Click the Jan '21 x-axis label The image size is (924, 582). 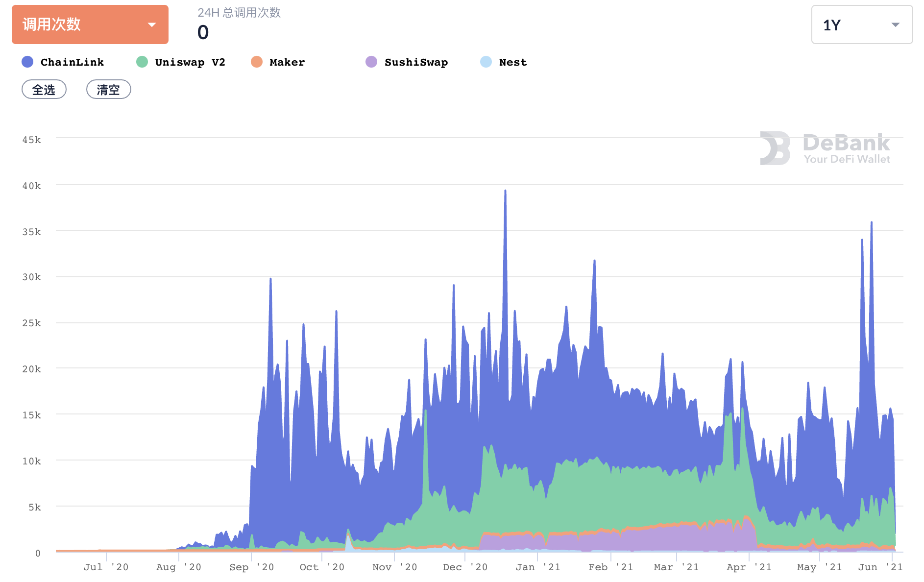pos(538,567)
